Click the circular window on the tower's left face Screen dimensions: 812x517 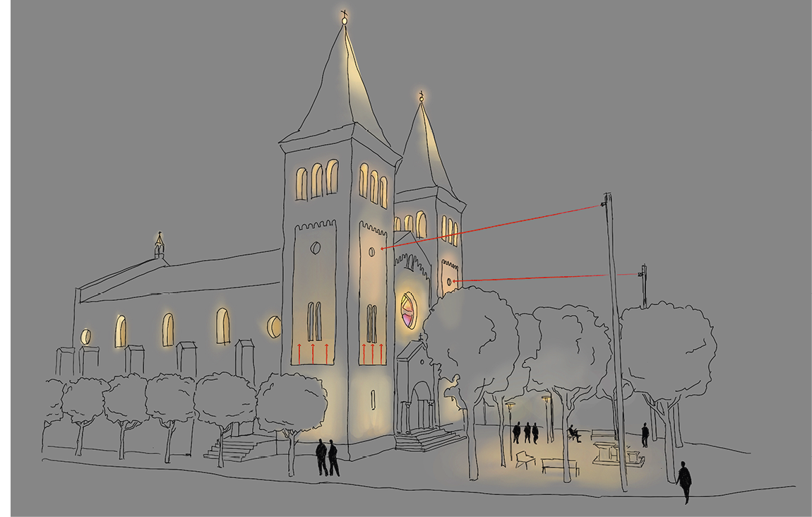coord(315,247)
